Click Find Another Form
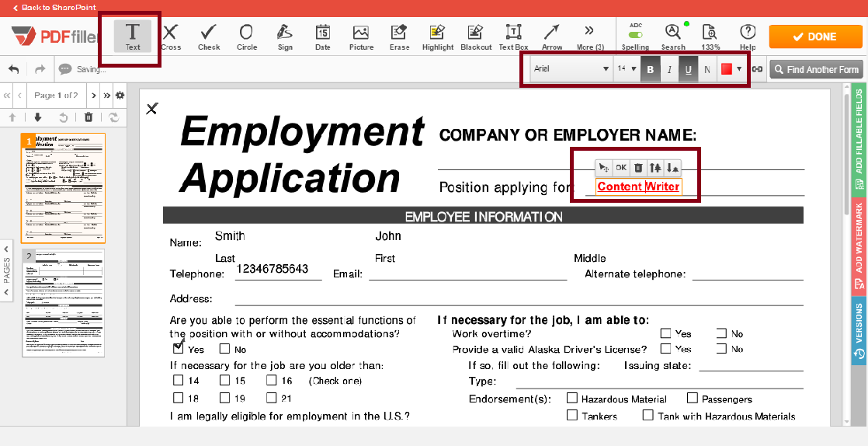 816,69
